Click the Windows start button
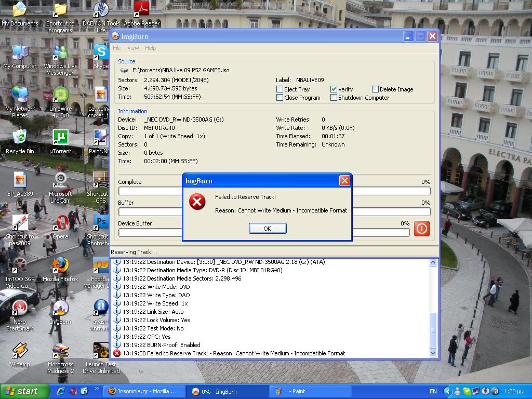 click(x=24, y=392)
